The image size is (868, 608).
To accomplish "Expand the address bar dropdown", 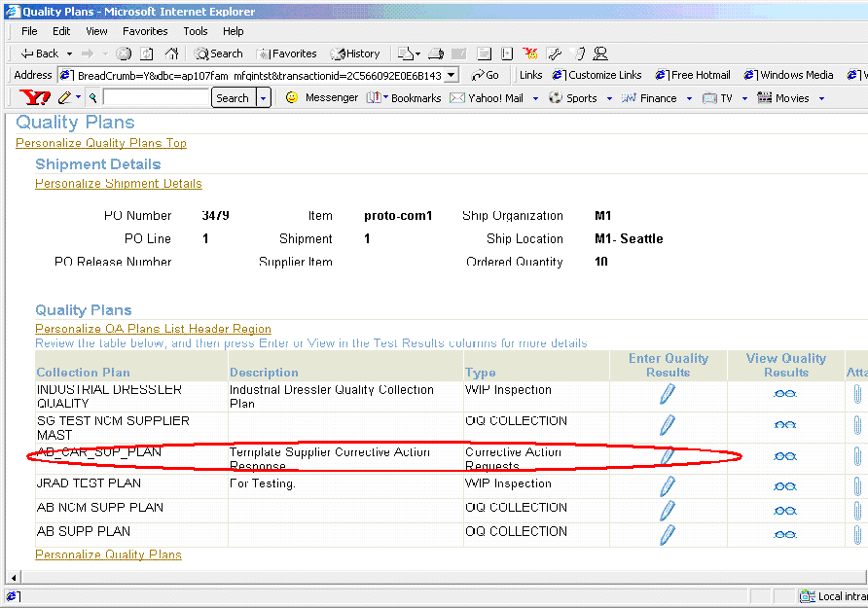I will coord(452,75).
